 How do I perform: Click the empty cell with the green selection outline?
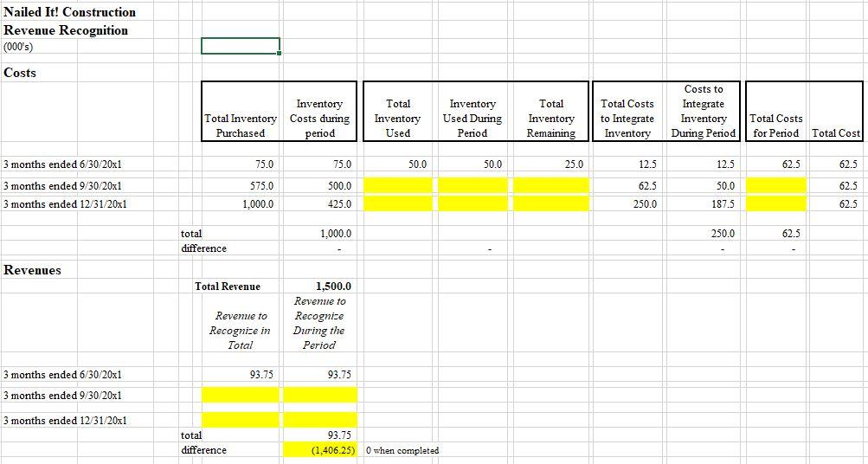coord(241,46)
